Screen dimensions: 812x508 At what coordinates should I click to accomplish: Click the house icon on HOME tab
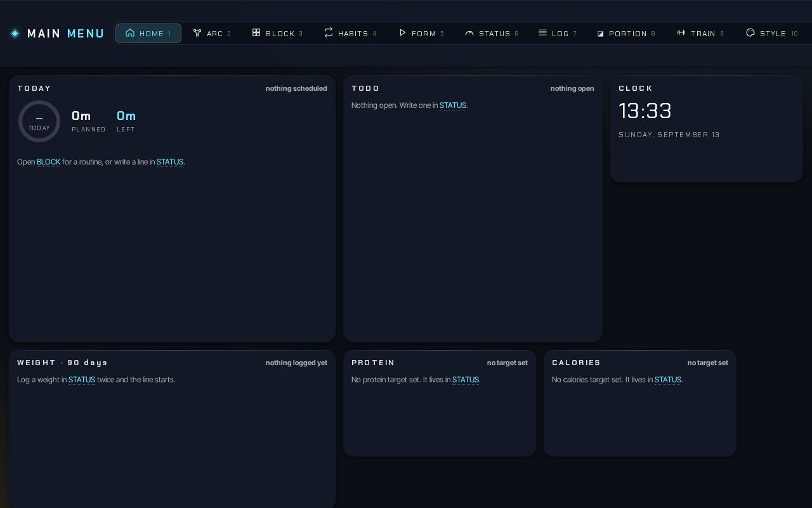(x=130, y=33)
